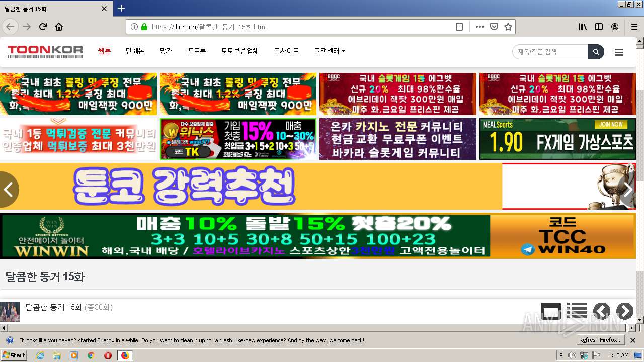Click the 온카 카지노 전문 커뮤니티 banner
This screenshot has height=362, width=644.
398,139
